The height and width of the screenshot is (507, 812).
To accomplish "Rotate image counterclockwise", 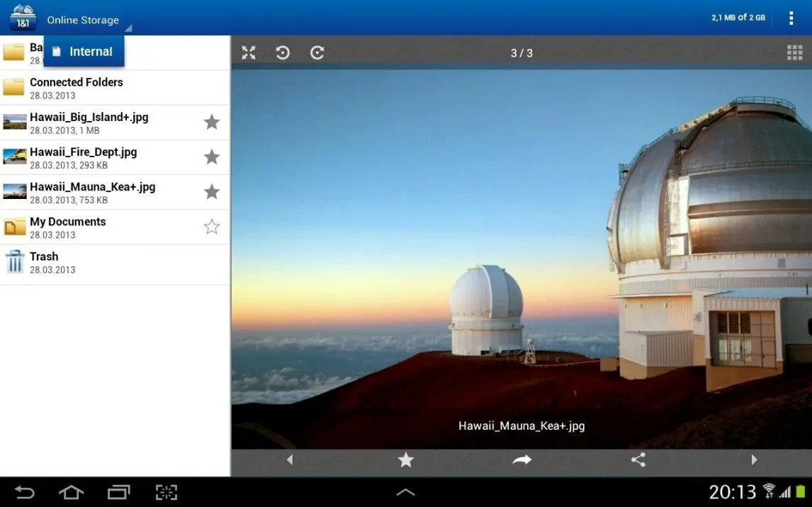I will [283, 52].
